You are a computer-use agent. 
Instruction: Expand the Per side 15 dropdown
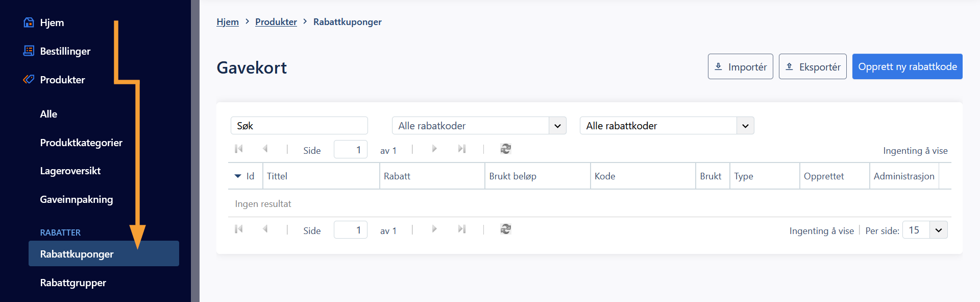click(x=925, y=230)
